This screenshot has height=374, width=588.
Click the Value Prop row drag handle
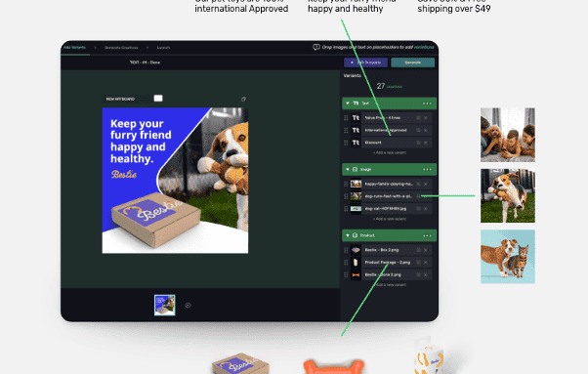click(346, 118)
